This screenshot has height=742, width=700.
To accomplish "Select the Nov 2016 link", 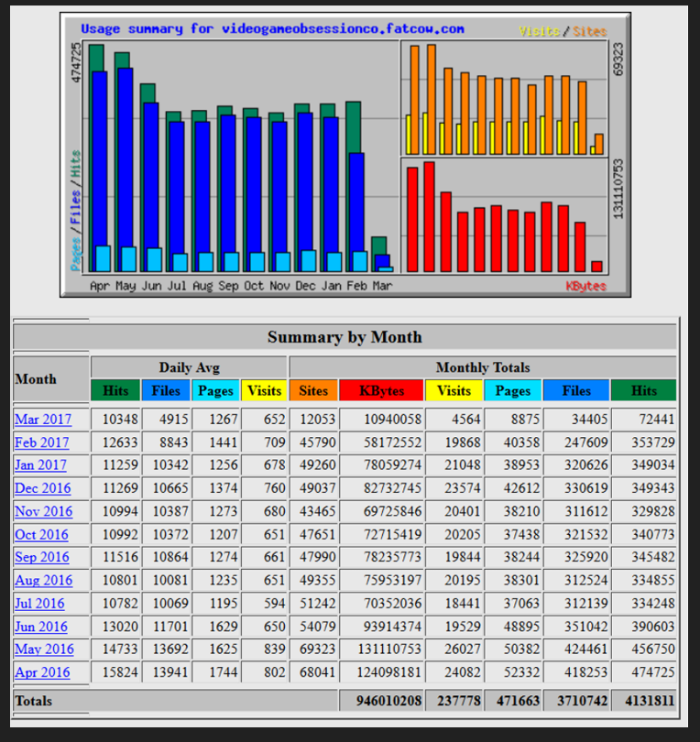I will click(x=42, y=511).
